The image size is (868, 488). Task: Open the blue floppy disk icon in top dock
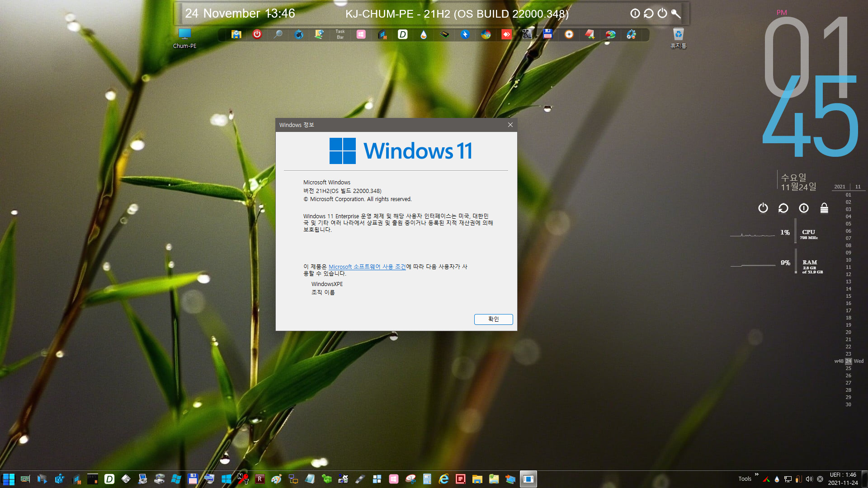point(548,34)
